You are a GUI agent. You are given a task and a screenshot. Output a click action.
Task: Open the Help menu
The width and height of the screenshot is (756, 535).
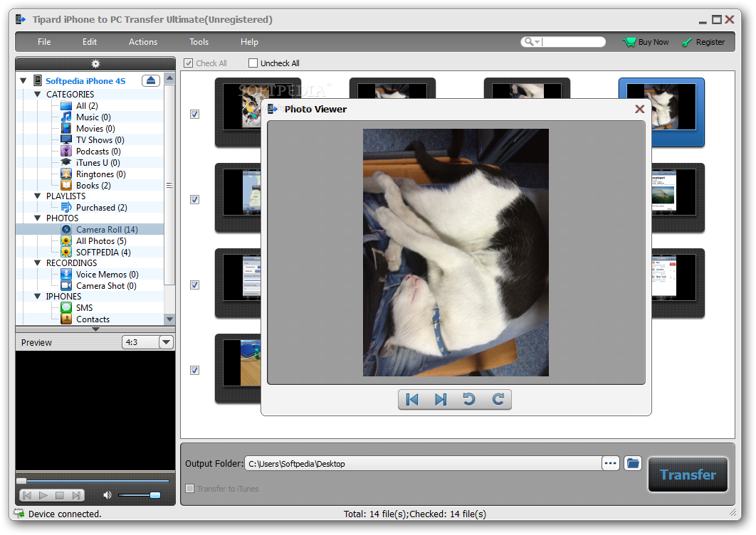pyautogui.click(x=249, y=42)
